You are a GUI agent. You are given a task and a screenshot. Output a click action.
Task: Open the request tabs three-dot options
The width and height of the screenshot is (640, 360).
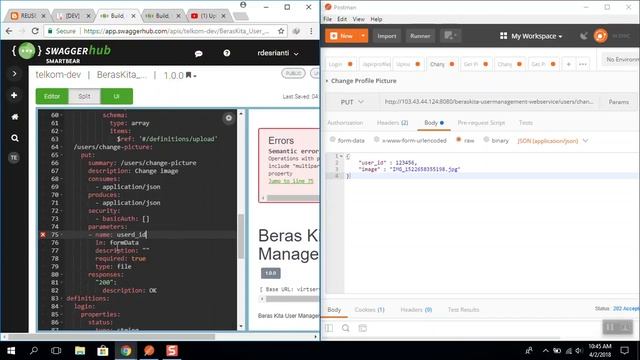point(583,64)
